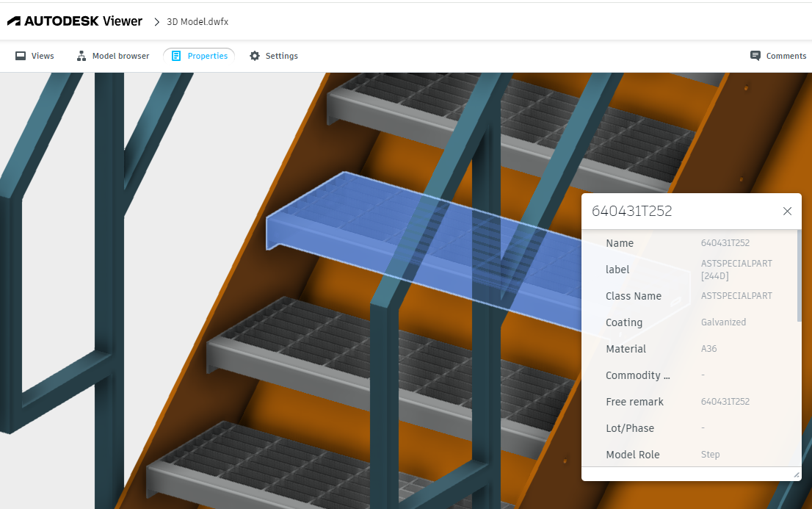
Task: Close the 640431T252 properties panel
Action: point(787,211)
